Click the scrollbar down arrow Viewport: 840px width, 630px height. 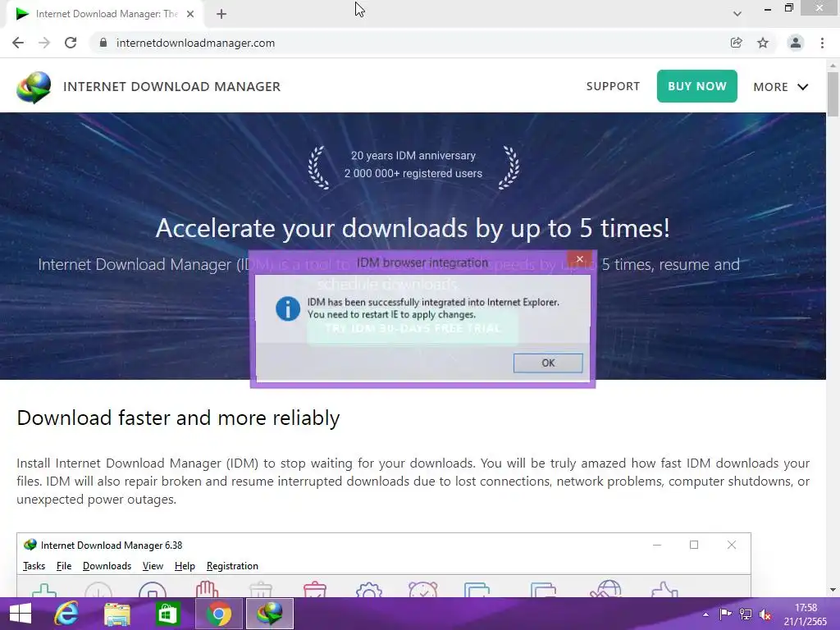pos(833,590)
